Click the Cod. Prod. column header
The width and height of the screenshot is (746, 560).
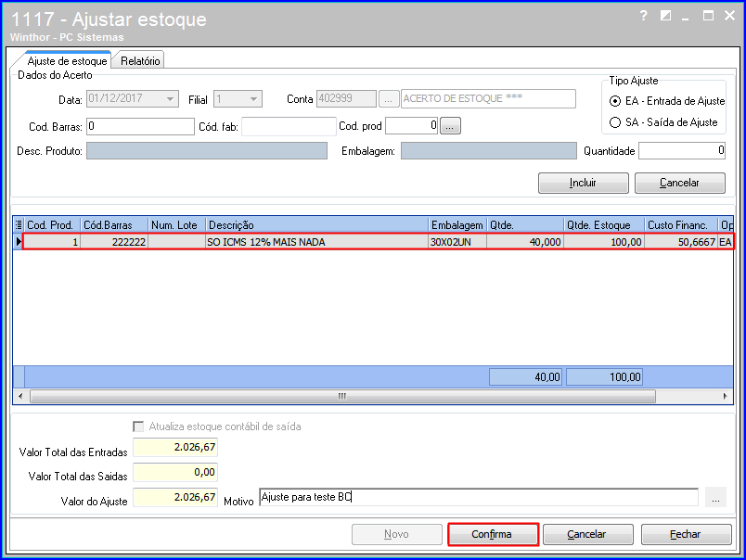pyautogui.click(x=52, y=225)
